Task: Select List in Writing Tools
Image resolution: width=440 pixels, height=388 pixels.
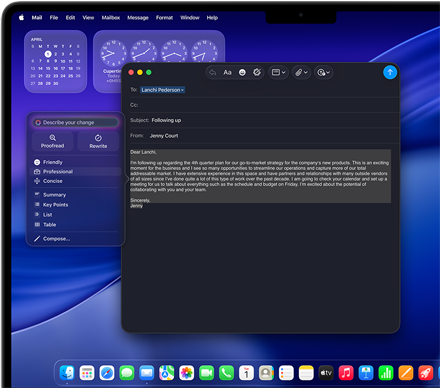Action: coord(76,215)
